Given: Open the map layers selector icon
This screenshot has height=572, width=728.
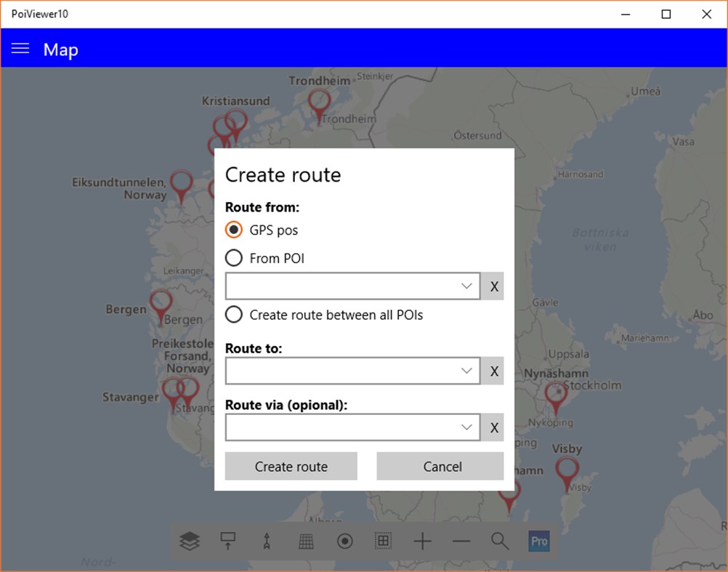Looking at the screenshot, I should pyautogui.click(x=189, y=541).
